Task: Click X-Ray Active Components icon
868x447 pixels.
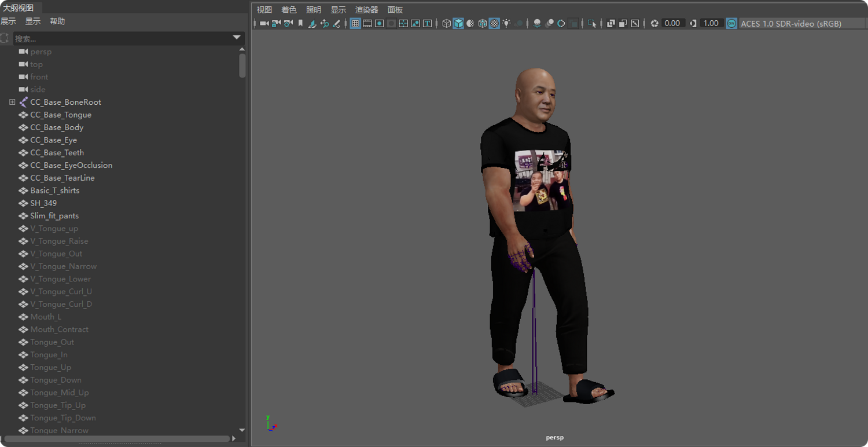Action: pyautogui.click(x=623, y=24)
